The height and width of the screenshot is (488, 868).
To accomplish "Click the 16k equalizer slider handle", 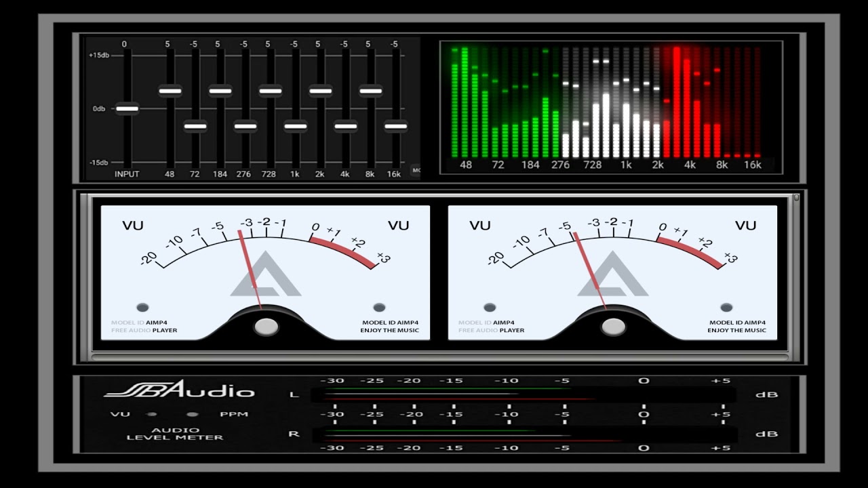I will tap(396, 125).
